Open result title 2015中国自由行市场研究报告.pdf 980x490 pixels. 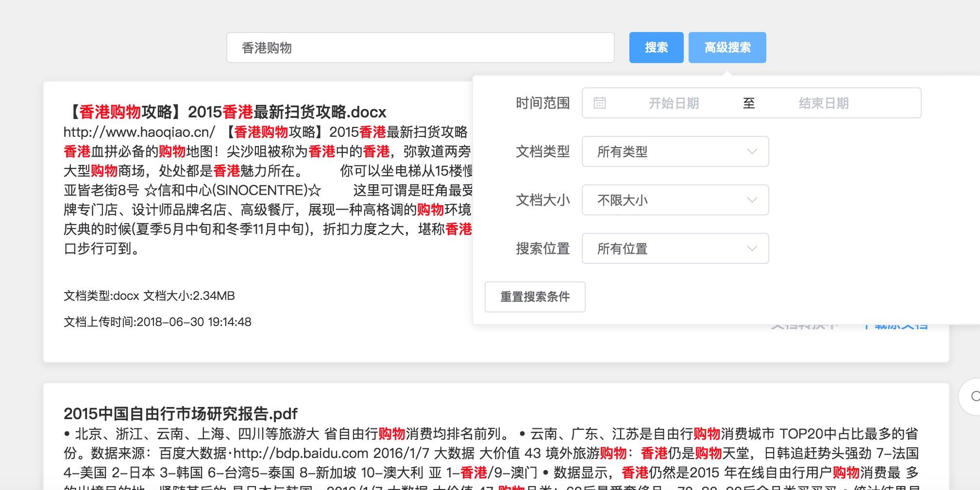click(180, 414)
